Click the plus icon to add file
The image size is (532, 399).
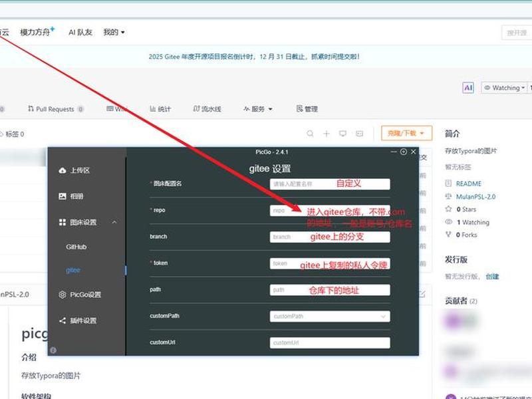[x=327, y=134]
